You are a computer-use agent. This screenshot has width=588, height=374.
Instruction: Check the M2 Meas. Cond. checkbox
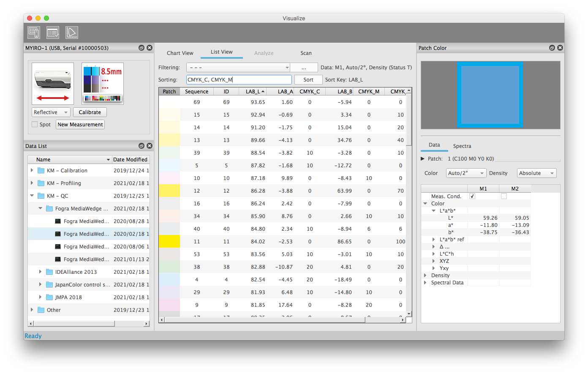pos(504,197)
